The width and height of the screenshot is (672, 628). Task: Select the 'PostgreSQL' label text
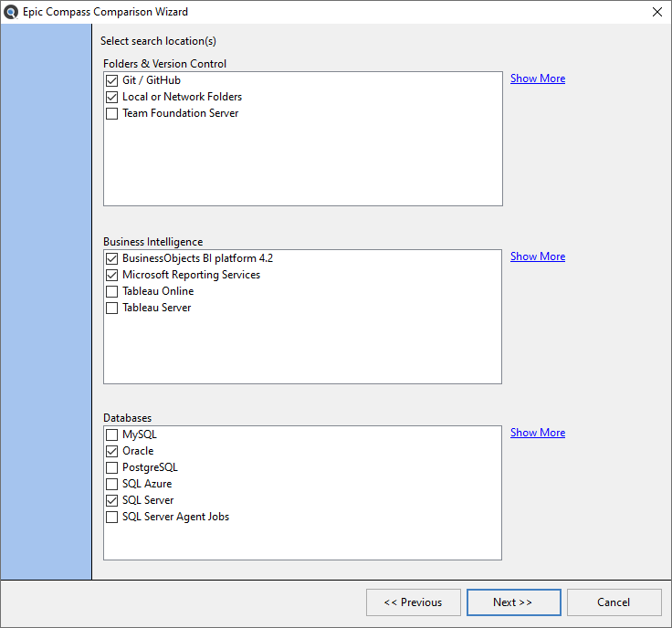coord(150,467)
